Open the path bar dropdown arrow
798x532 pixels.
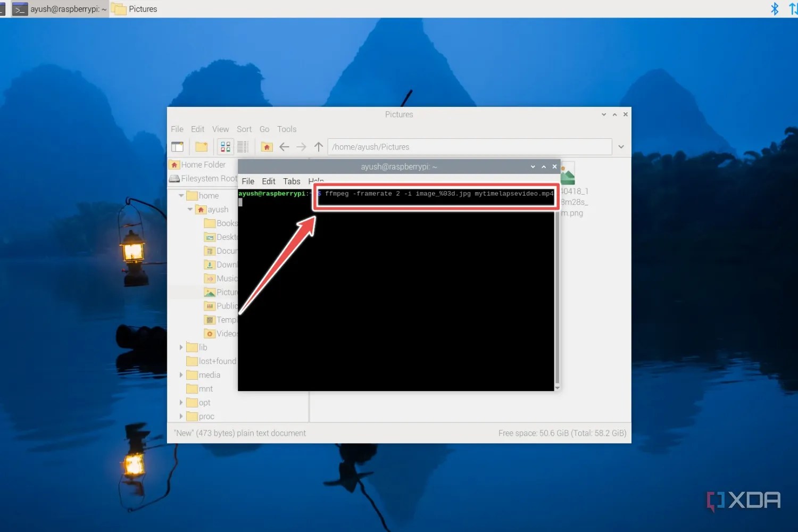(621, 147)
